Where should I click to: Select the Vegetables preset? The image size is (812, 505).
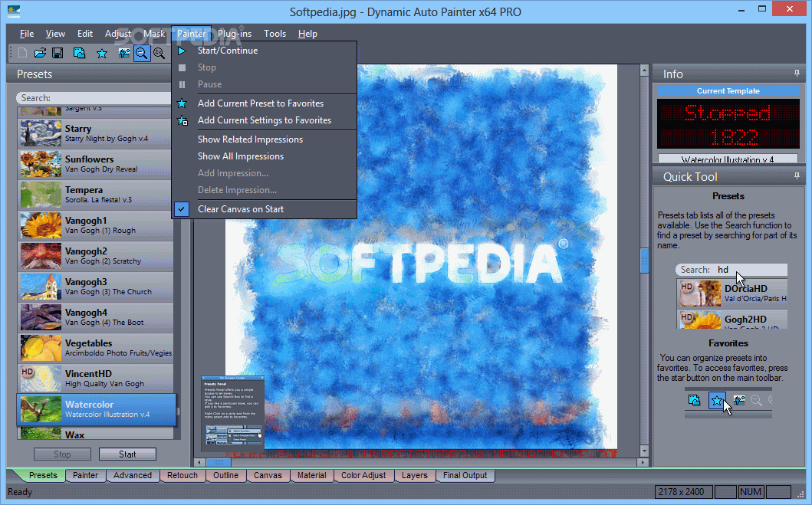(96, 347)
